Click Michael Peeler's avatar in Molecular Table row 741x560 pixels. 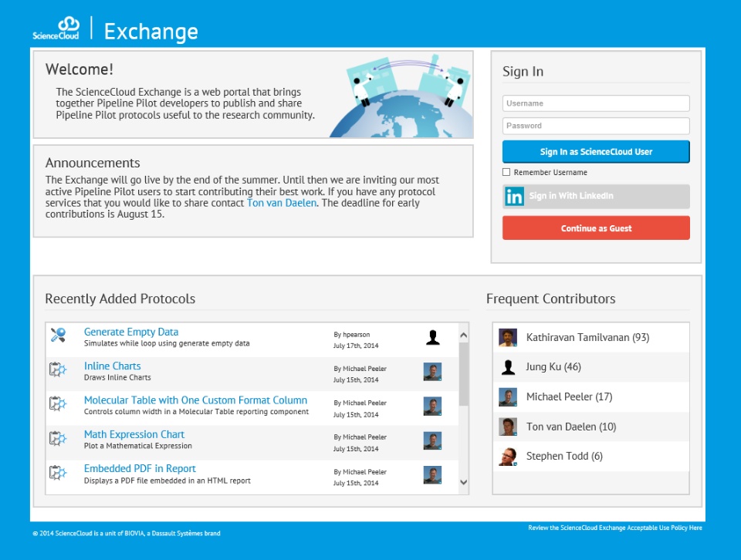pyautogui.click(x=432, y=406)
